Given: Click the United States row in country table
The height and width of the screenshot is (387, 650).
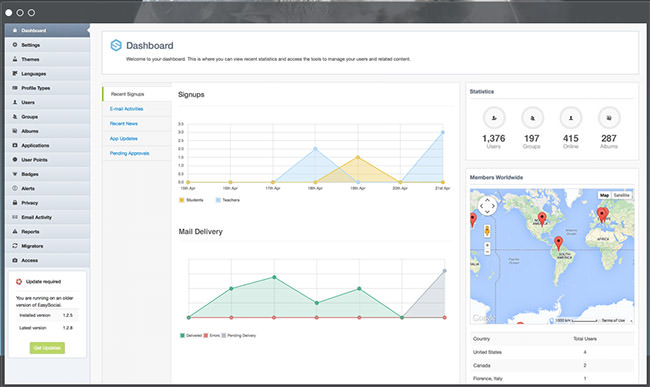Looking at the screenshot, I should point(552,352).
